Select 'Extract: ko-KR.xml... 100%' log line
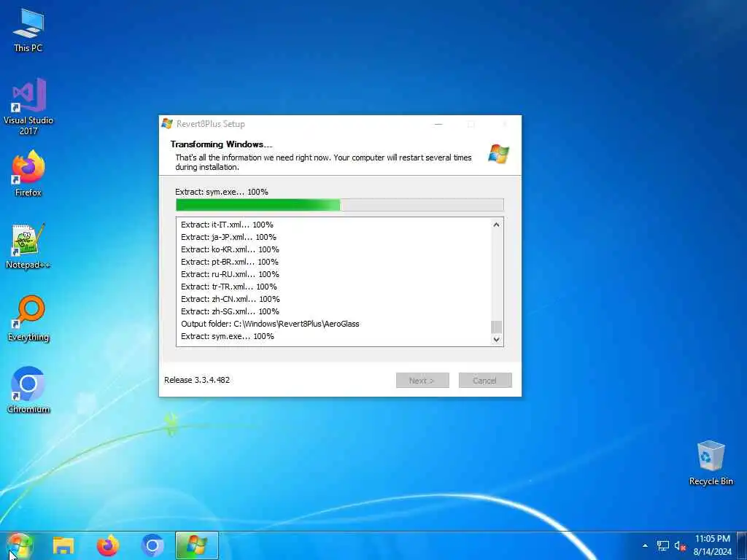747x560 pixels. click(x=230, y=249)
